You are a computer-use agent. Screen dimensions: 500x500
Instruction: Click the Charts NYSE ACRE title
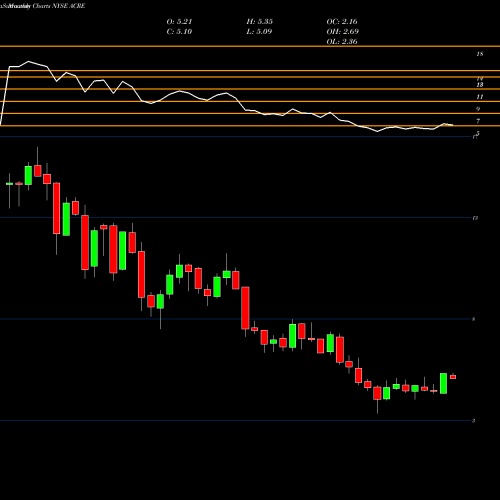pyautogui.click(x=59, y=6)
